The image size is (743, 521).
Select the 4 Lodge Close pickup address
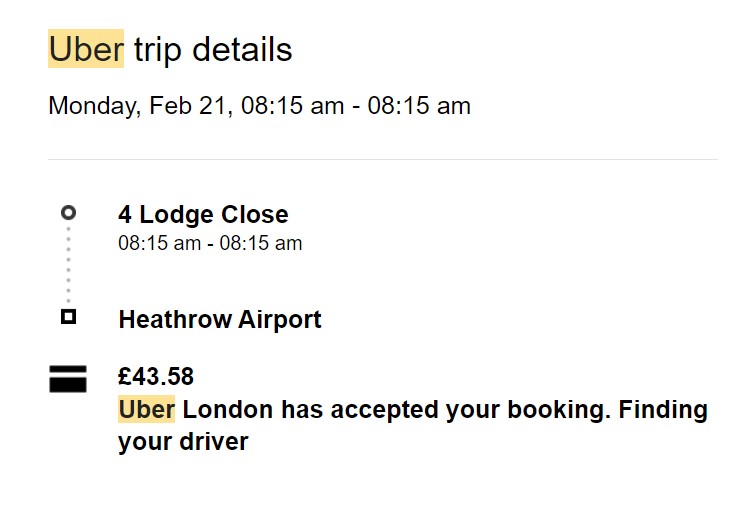pos(203,214)
